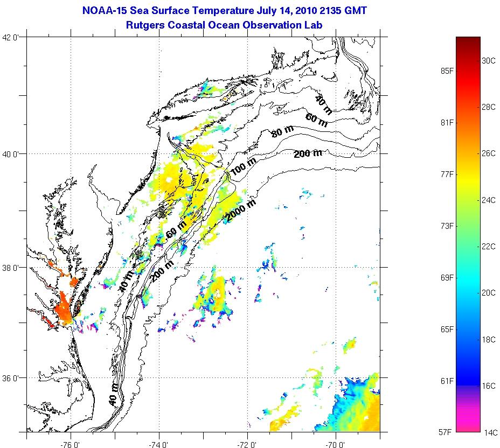Click the 80 m depth contour label
The width and height of the screenshot is (500, 448).
click(282, 131)
